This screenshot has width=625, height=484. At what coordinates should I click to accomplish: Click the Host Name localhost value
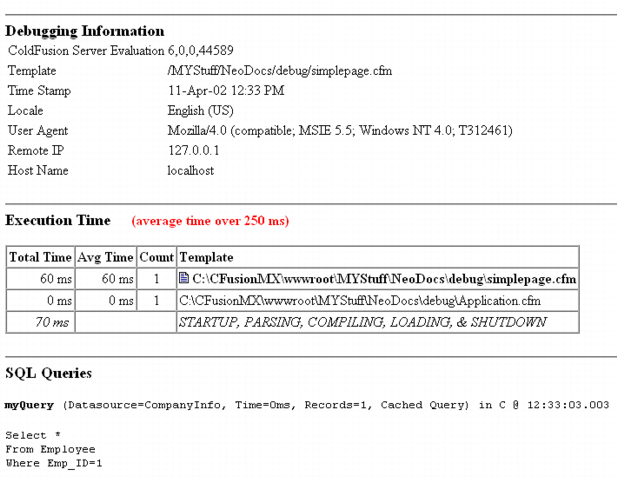(190, 171)
